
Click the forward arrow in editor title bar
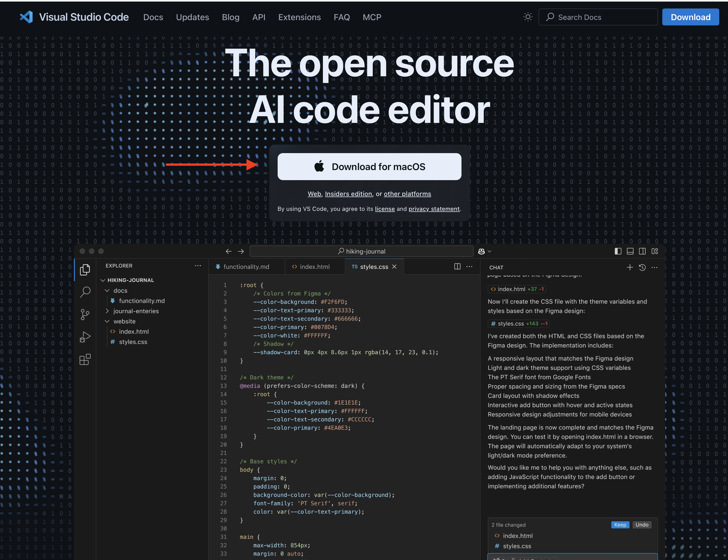[241, 251]
